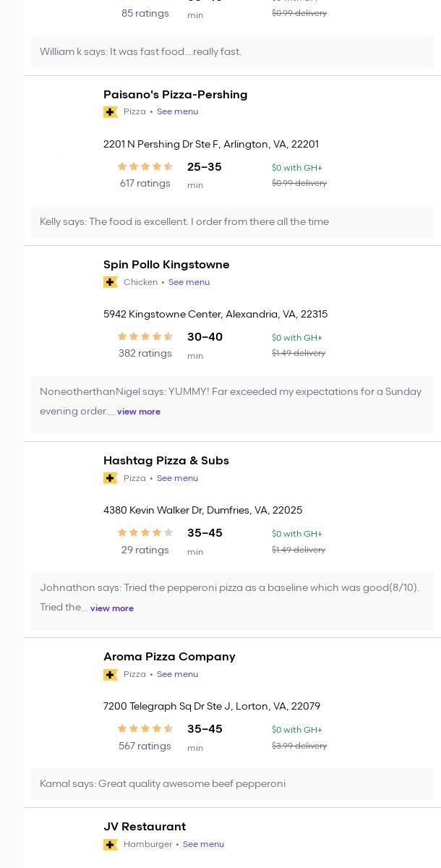Viewport: 441px width, 868px height.
Task: Click star rating above 617 ratings
Action: pyautogui.click(x=145, y=167)
